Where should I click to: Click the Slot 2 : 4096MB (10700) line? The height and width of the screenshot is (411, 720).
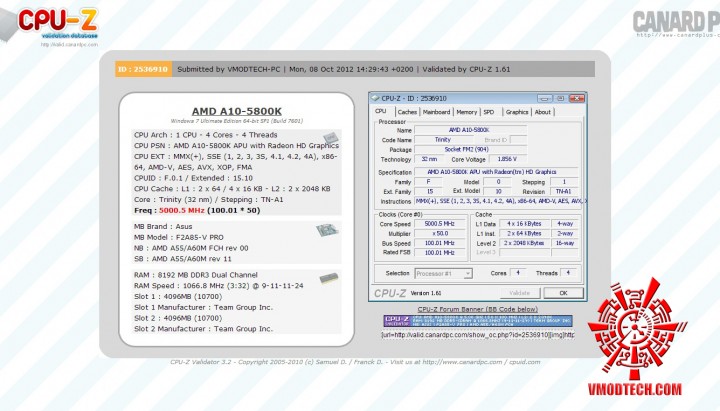[x=178, y=318]
